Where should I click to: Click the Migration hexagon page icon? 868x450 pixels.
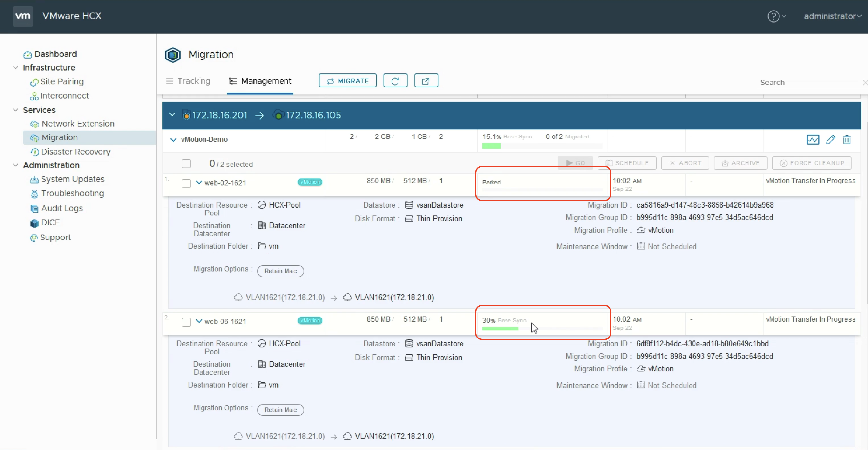tap(173, 55)
